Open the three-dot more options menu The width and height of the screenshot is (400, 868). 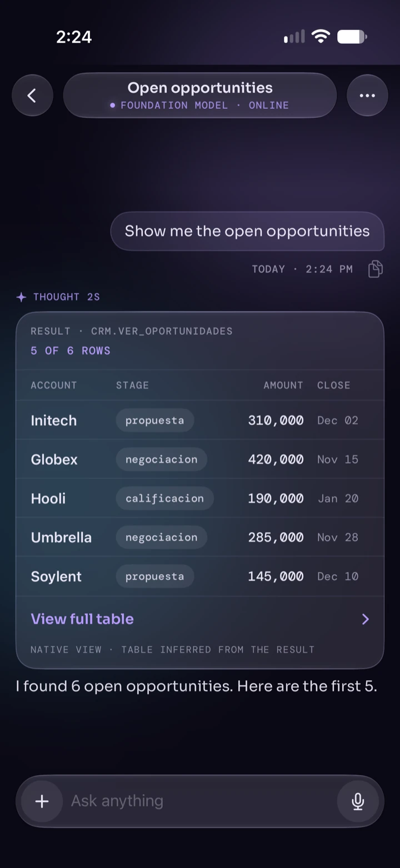click(367, 96)
